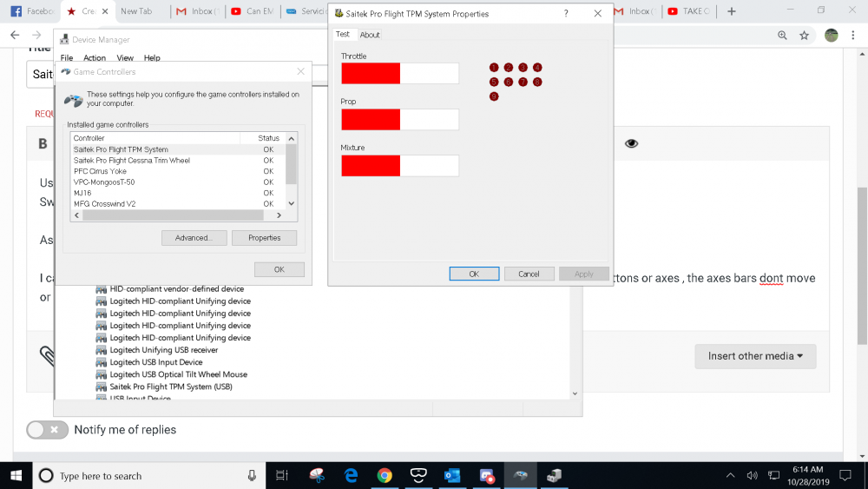Switch to About tab in TPM Properties

(x=370, y=35)
